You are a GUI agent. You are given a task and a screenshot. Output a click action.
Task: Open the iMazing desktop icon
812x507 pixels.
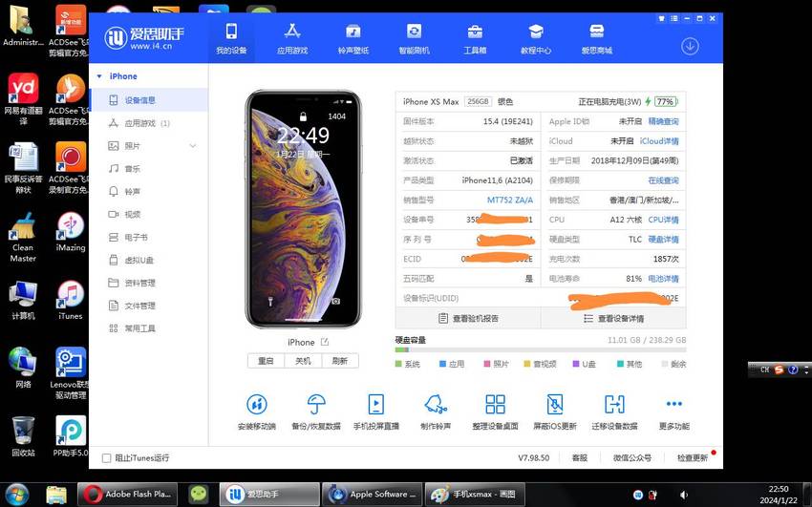[x=71, y=232]
